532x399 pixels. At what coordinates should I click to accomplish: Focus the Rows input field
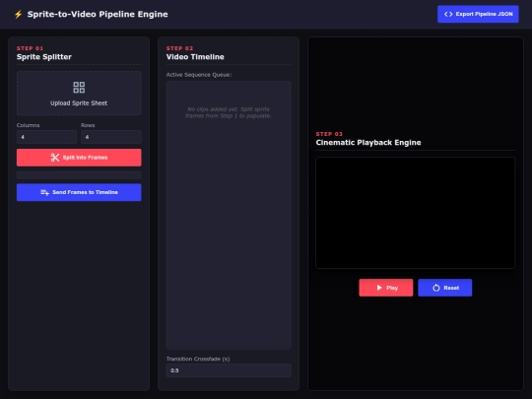coord(111,137)
